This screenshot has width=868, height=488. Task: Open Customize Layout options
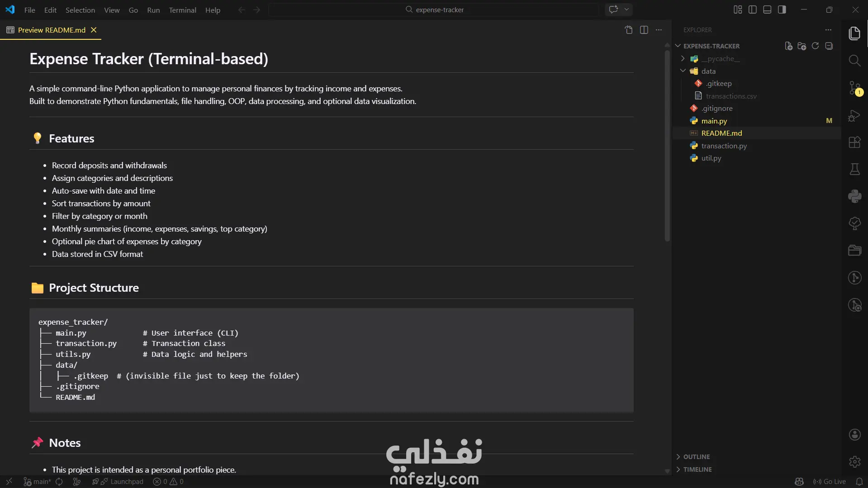click(x=738, y=9)
